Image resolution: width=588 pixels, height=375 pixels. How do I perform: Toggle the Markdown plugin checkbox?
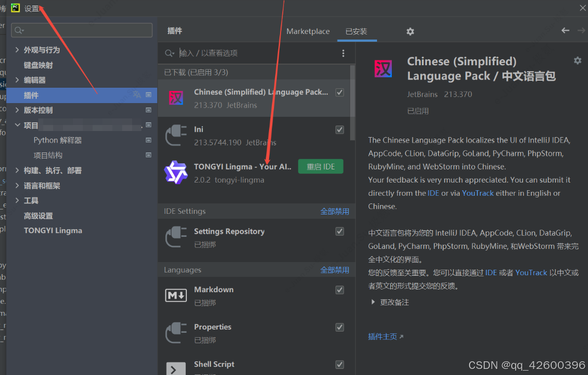pyautogui.click(x=340, y=290)
